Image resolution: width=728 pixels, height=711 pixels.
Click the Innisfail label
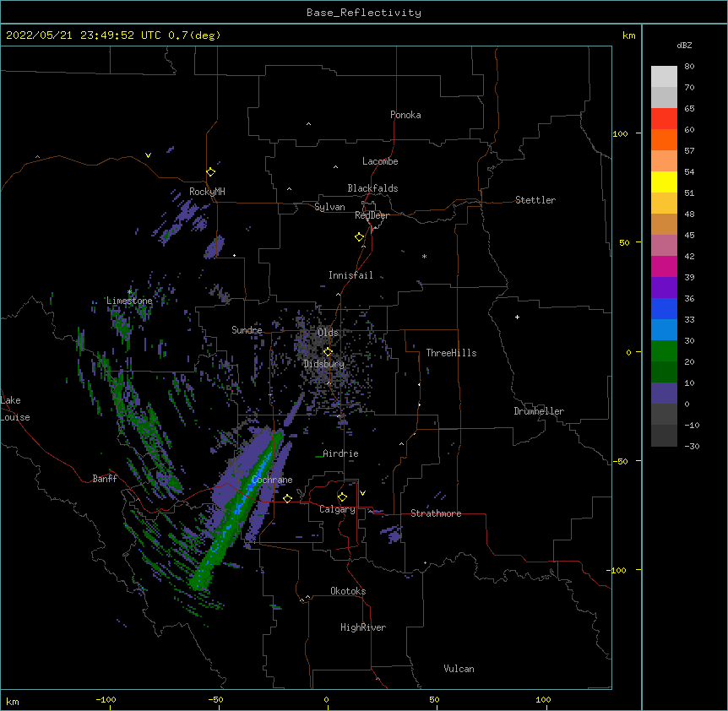pyautogui.click(x=350, y=275)
